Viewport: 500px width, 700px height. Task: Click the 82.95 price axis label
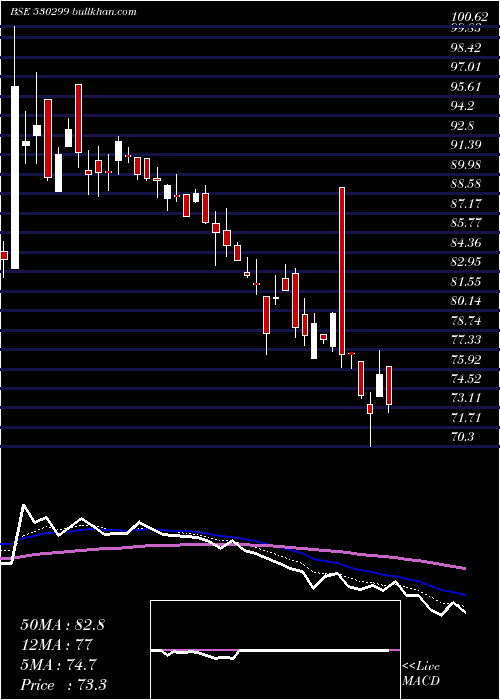[x=468, y=262]
